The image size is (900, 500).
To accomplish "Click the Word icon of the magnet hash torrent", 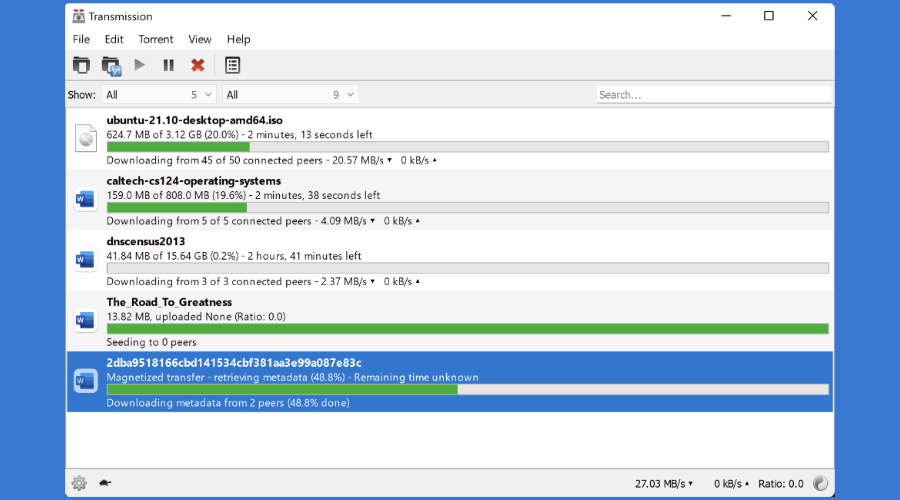I will (86, 381).
